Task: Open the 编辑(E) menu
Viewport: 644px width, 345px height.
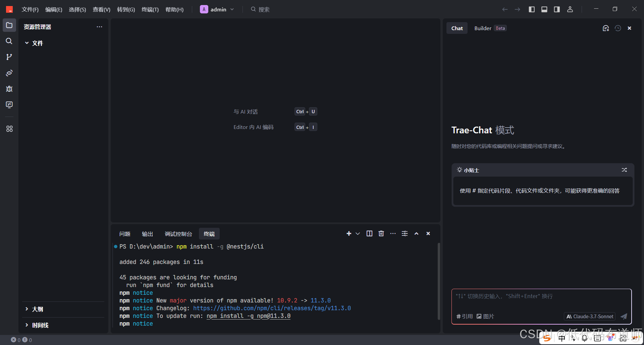Action: (x=54, y=9)
